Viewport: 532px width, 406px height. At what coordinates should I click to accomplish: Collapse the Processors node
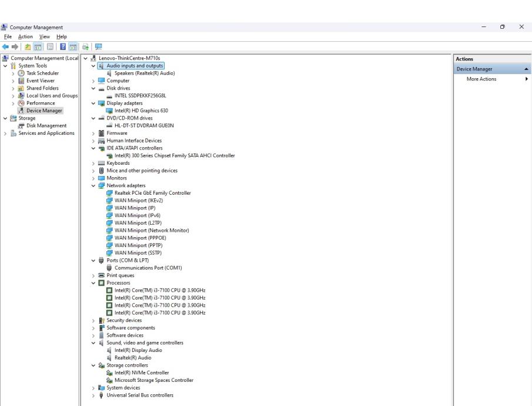pos(93,283)
